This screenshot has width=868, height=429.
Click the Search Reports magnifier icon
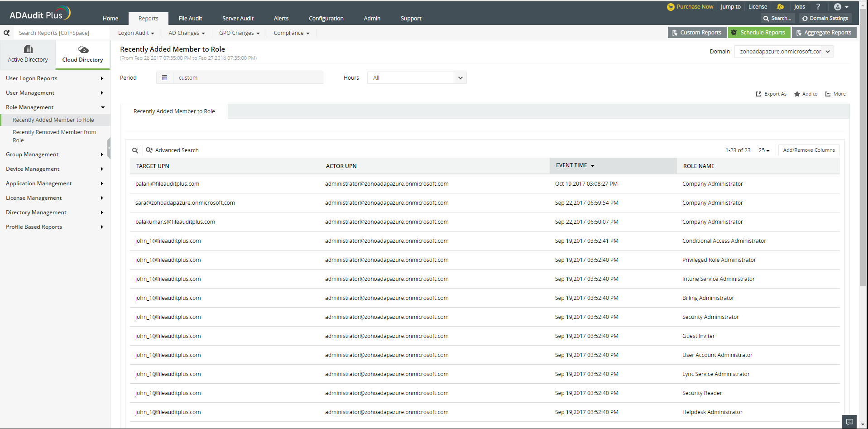pos(7,33)
